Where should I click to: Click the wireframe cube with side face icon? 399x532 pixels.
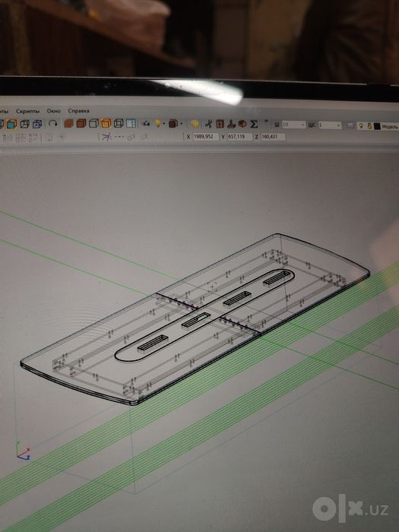click(x=24, y=124)
